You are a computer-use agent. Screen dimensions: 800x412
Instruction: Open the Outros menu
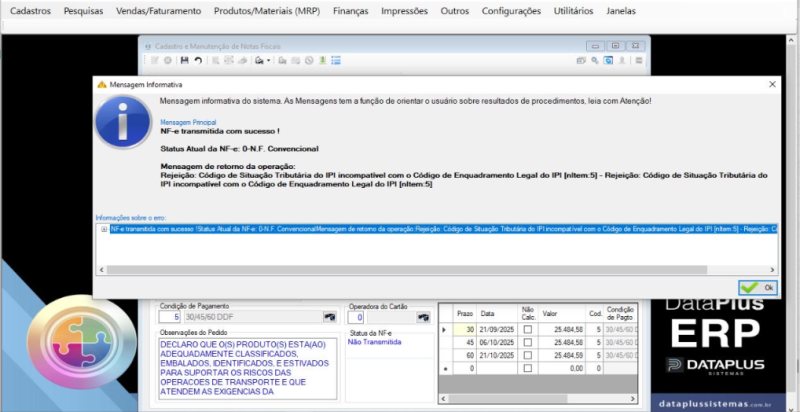click(455, 11)
